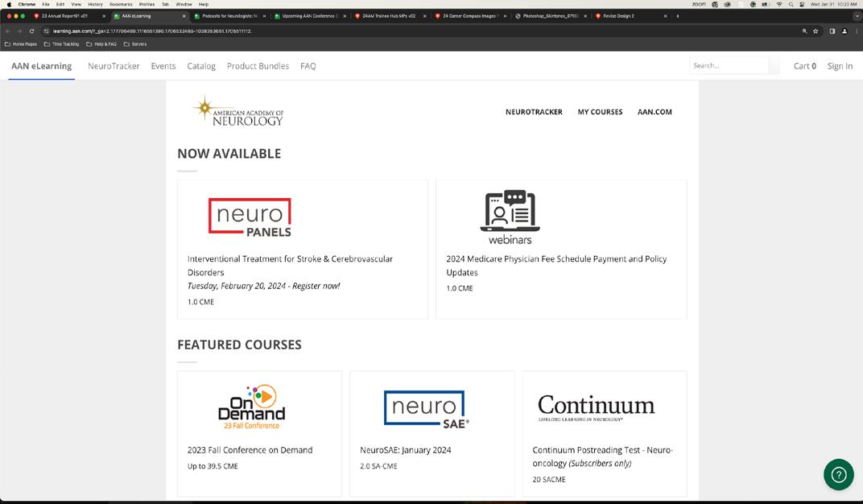Open the Chrome side panel icon
This screenshot has height=504, width=863.
point(832,31)
